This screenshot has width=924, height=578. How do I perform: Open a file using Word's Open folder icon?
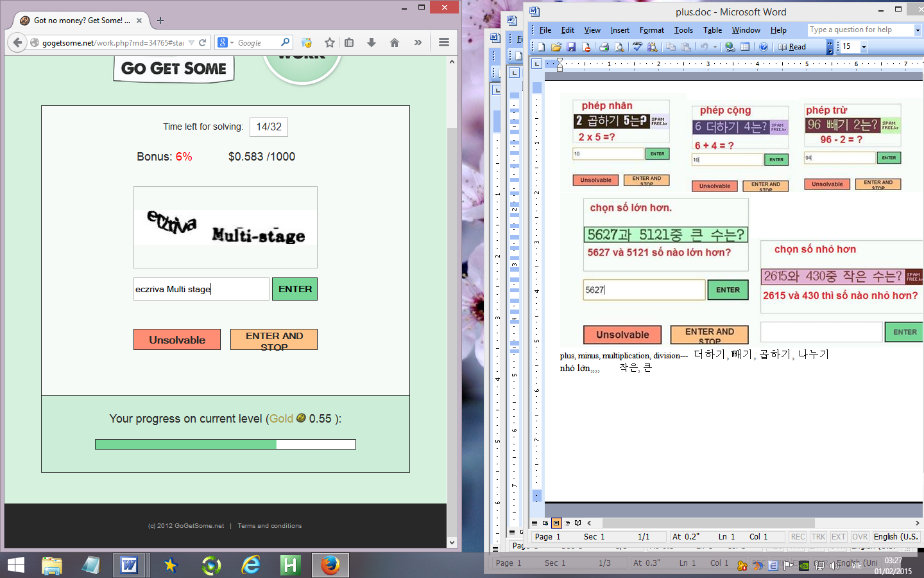tap(556, 47)
